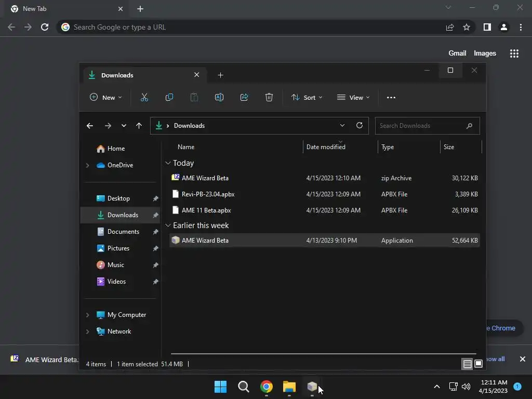Click AME Wizard icon in taskbar

[x=312, y=387]
